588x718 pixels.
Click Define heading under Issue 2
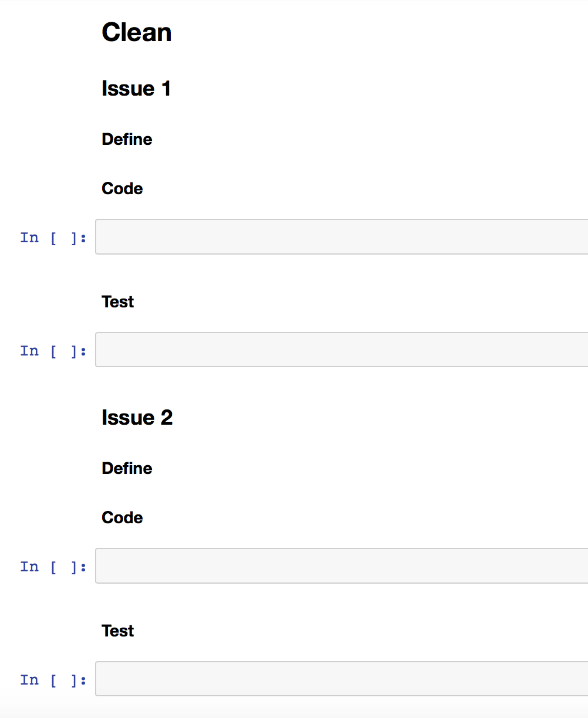pos(127,469)
